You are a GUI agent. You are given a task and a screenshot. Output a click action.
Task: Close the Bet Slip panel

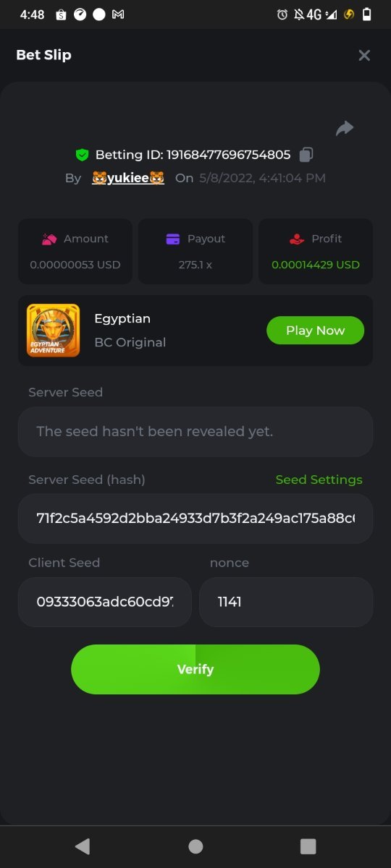pos(364,55)
